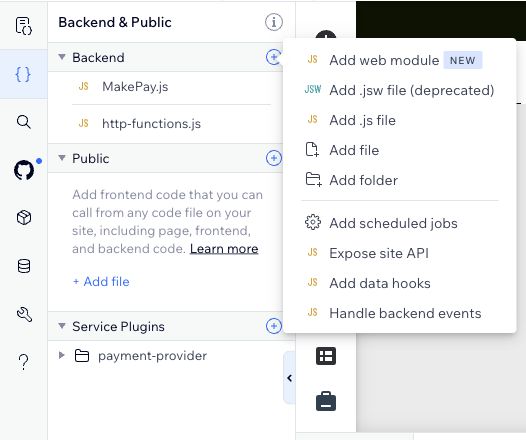Expand the payment-provider folder arrow

click(x=61, y=355)
